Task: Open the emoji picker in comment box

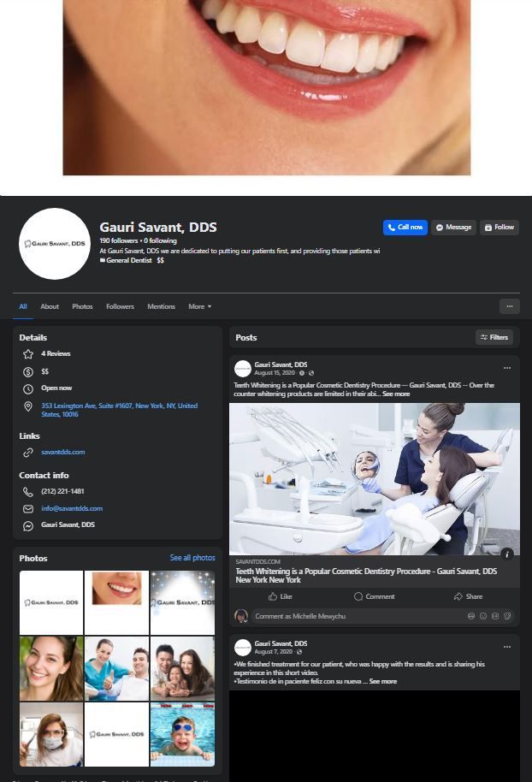Action: (483, 616)
